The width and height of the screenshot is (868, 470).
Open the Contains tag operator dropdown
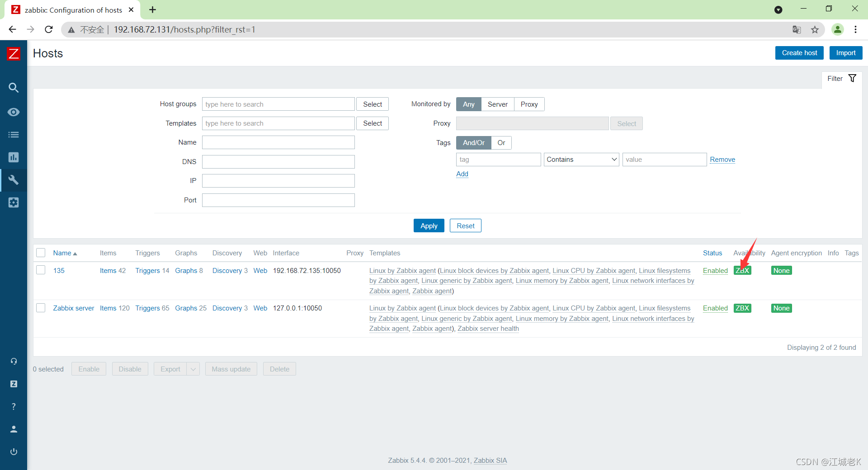coord(581,160)
